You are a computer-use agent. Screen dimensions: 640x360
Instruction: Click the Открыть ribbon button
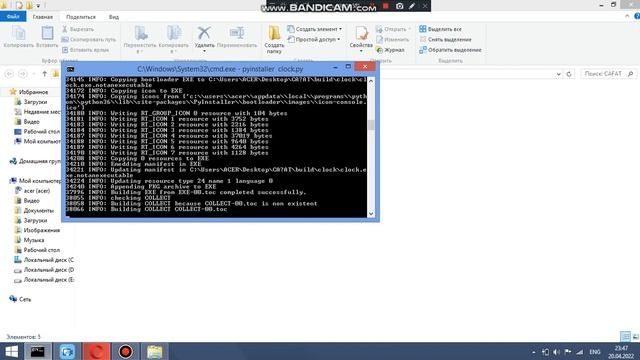point(393,29)
